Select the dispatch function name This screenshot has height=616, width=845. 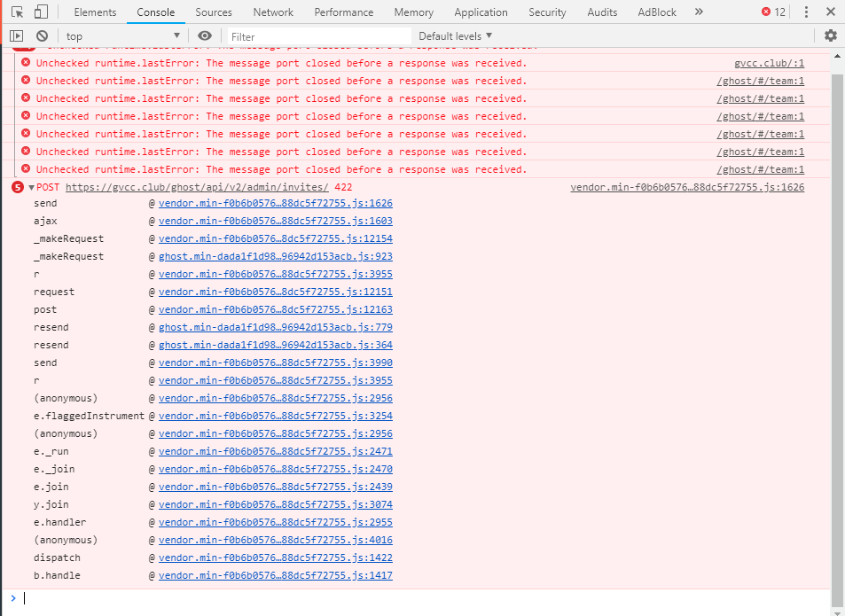pos(57,558)
